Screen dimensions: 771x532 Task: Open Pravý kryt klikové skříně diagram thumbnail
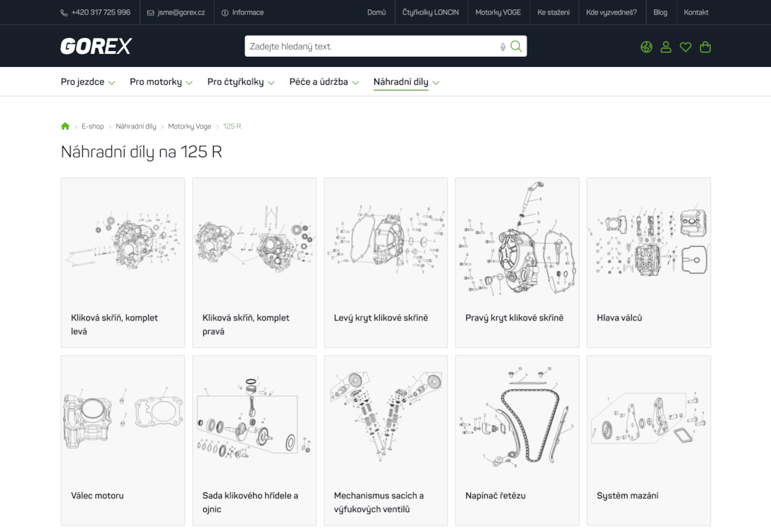click(x=517, y=239)
